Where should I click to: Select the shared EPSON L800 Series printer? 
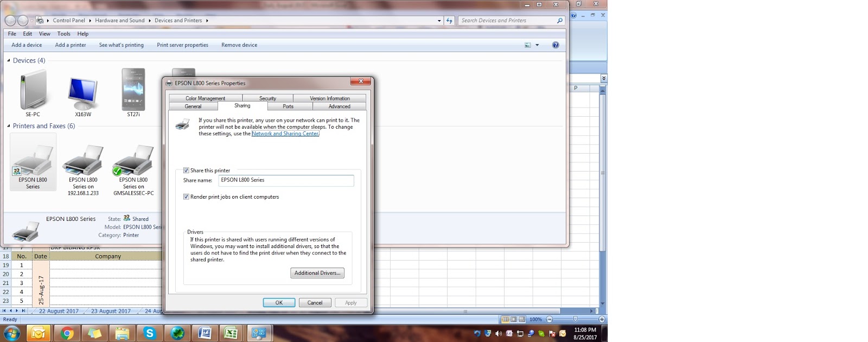point(33,162)
